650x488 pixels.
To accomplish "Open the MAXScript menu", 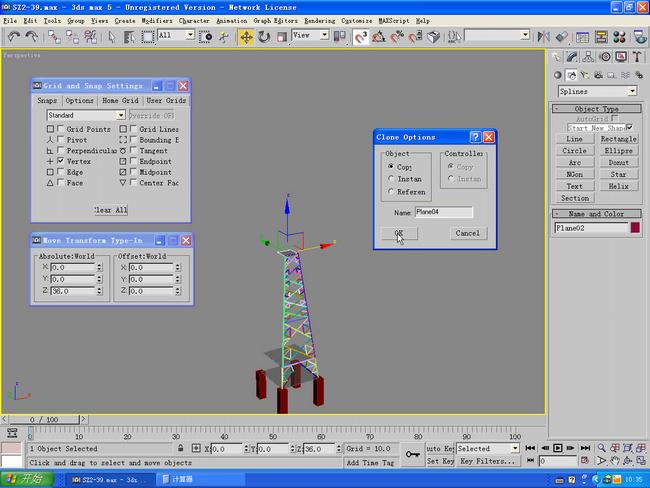I will pos(393,21).
